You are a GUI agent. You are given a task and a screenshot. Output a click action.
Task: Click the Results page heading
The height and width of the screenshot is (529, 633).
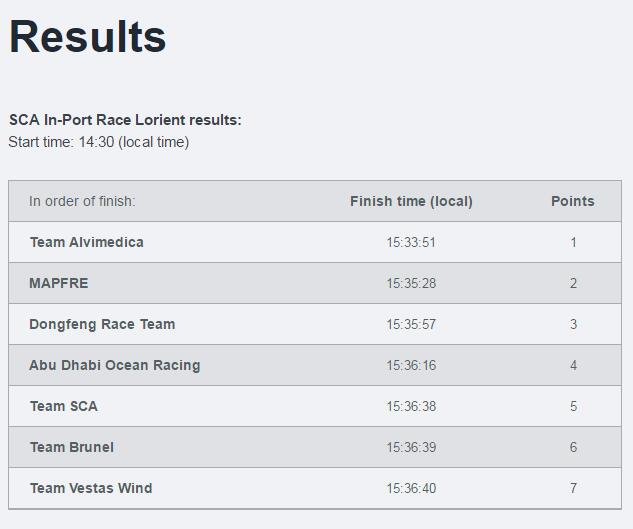click(x=87, y=37)
